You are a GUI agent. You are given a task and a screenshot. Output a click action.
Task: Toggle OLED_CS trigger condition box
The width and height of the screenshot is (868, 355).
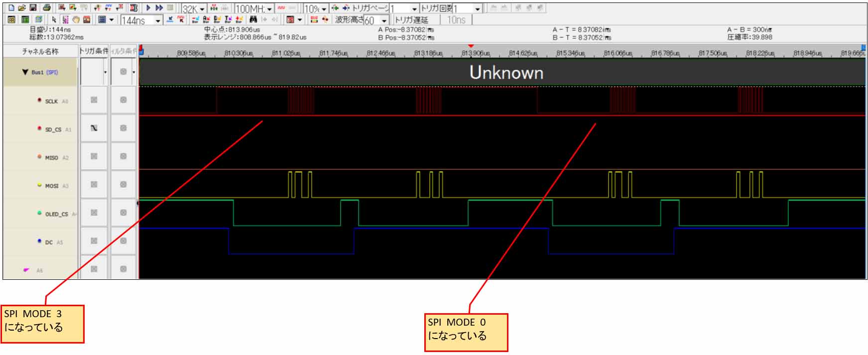(x=94, y=213)
